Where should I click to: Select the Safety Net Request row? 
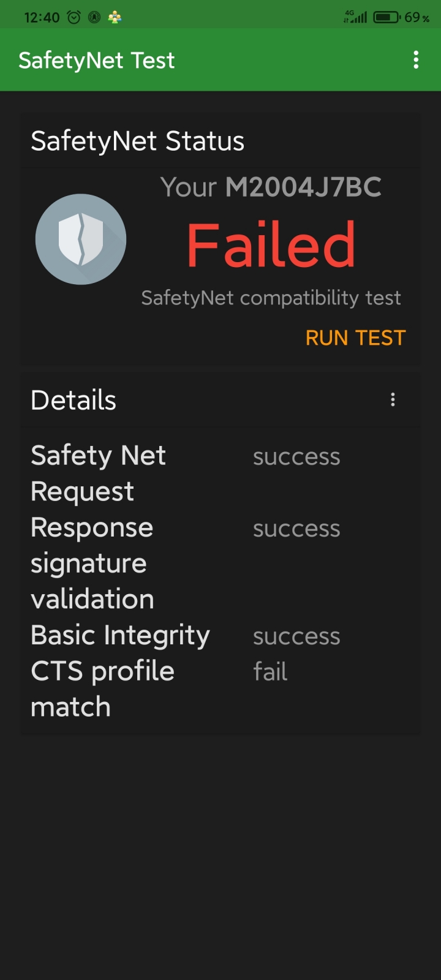(x=221, y=473)
